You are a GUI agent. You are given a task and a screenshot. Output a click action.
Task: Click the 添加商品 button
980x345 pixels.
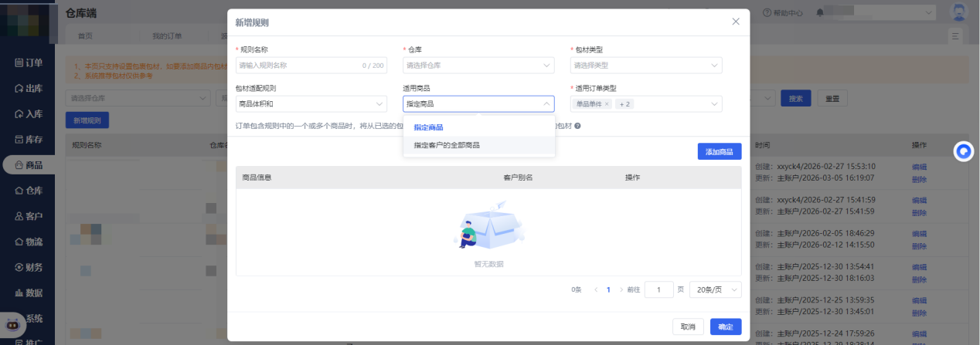[x=719, y=151]
